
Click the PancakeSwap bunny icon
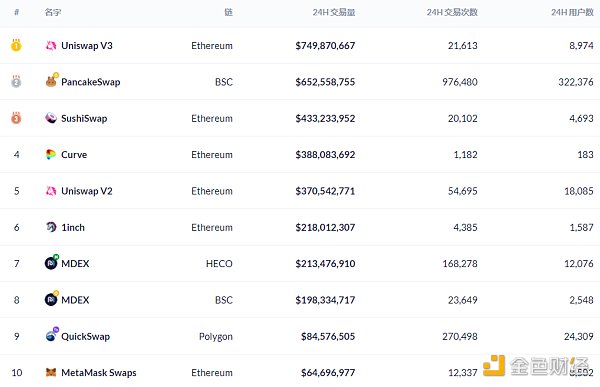[52, 80]
